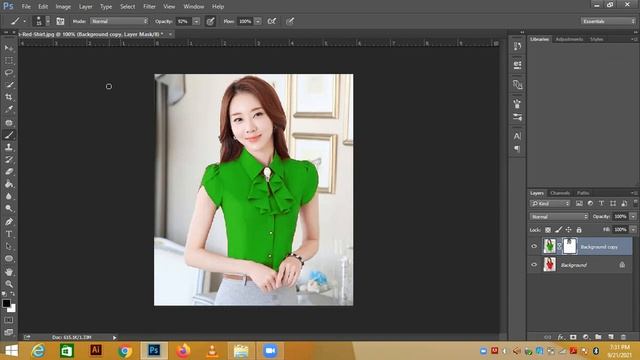Open the Select menu
The width and height of the screenshot is (640, 360).
coord(127,7)
